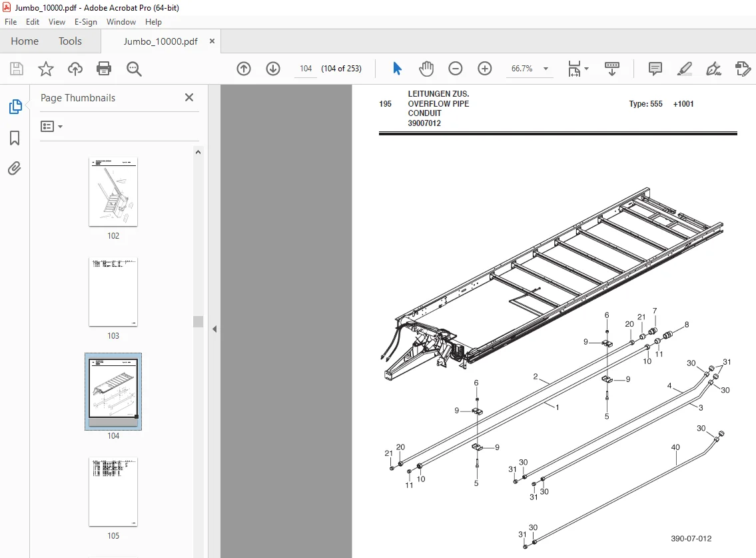
Task: Upload file to cloud icon
Action: (x=75, y=69)
